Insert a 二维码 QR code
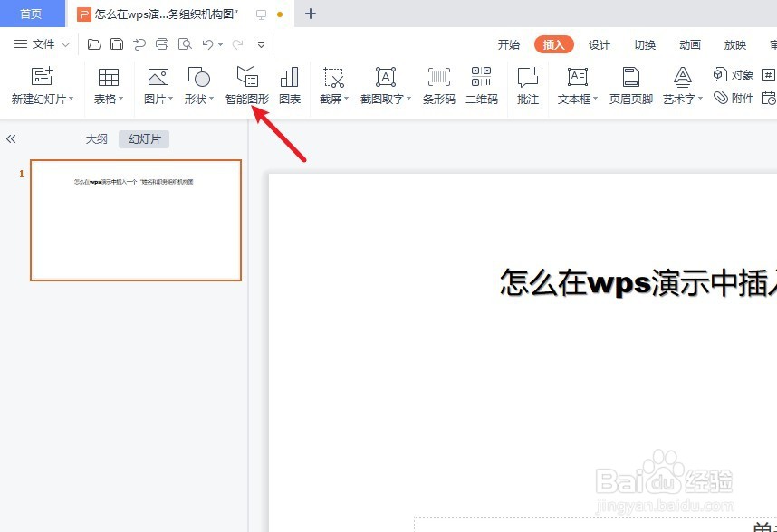The width and height of the screenshot is (777, 532). pos(482,85)
